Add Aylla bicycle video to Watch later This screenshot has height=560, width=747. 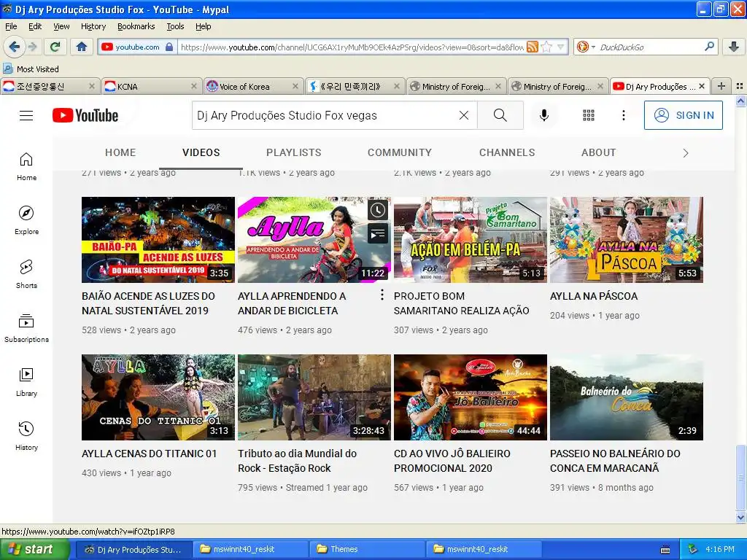point(378,210)
